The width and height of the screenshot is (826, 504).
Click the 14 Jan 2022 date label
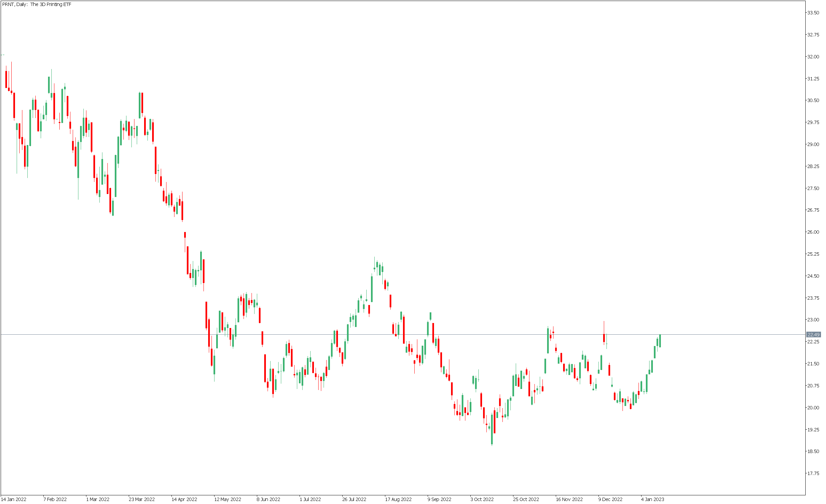[14, 499]
